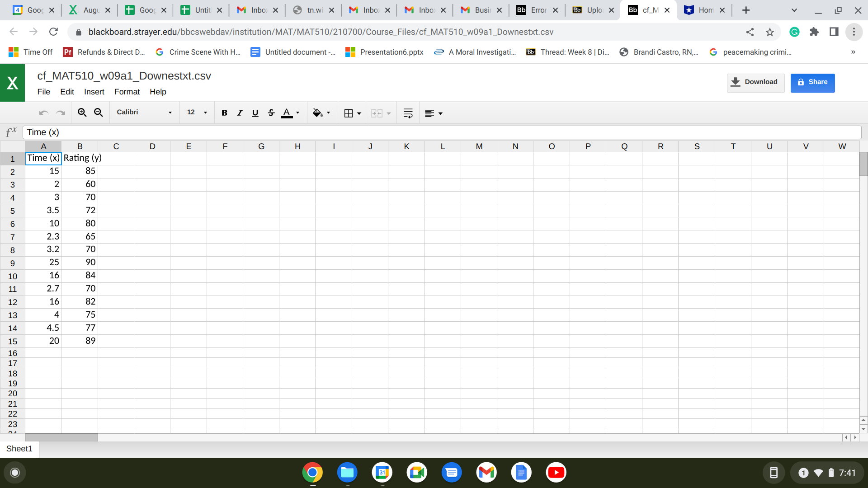Open the font color A picker
Screen dimensions: 868x488
[287, 113]
